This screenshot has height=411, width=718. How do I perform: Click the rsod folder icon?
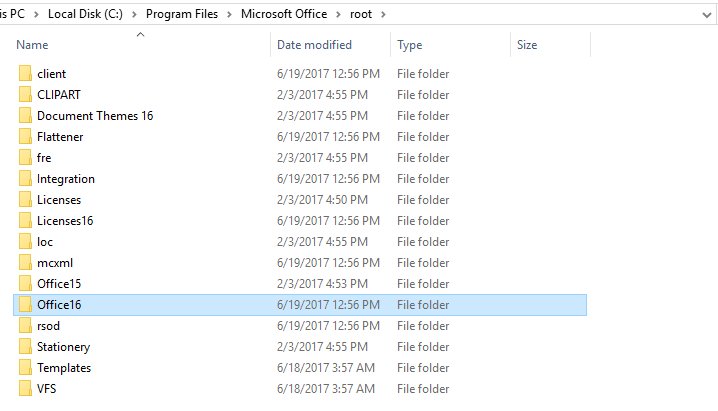(26, 326)
